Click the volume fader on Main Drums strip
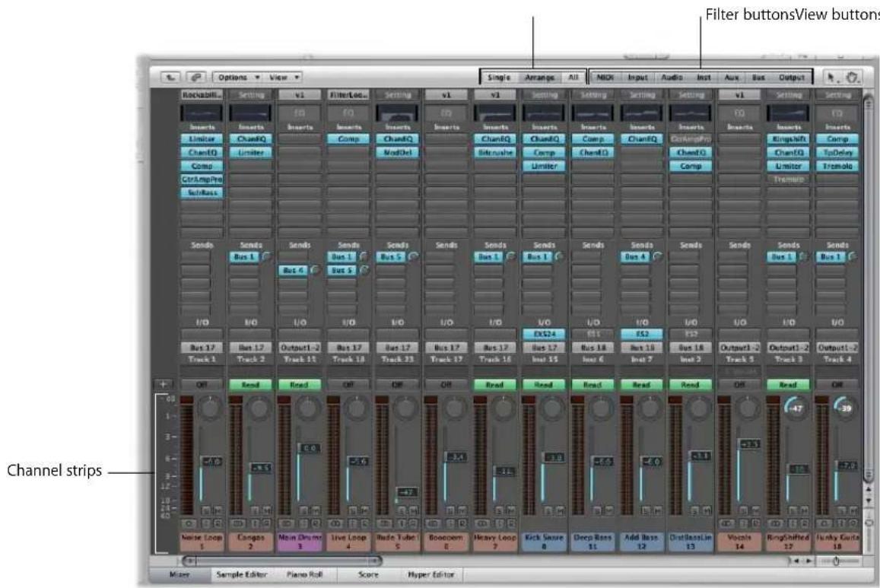This screenshot has width=880, height=588. click(x=310, y=448)
